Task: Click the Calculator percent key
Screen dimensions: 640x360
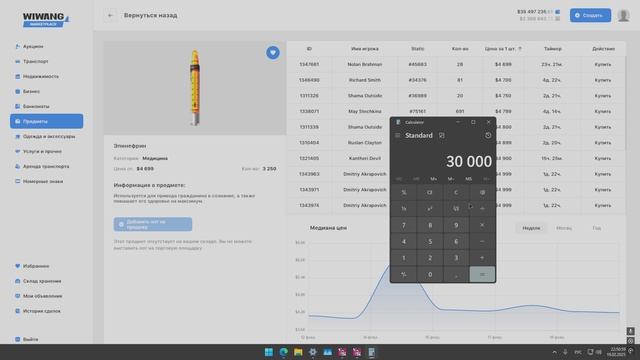Action: [x=404, y=192]
